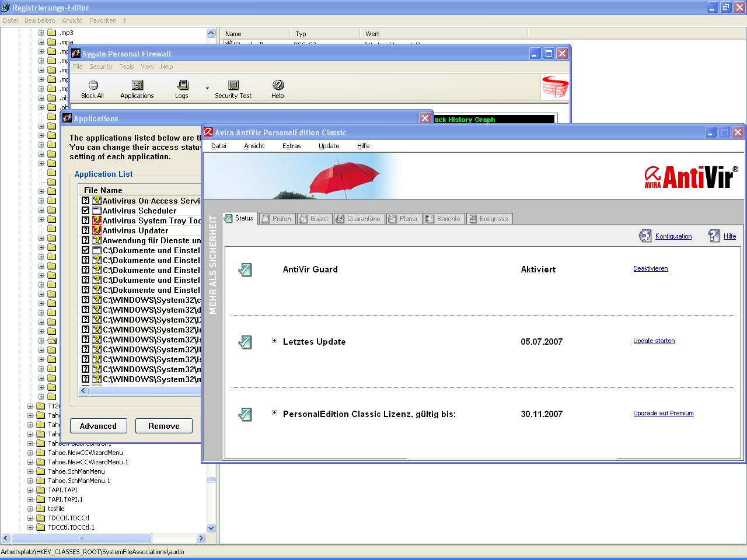Expand the PersonalEdition Classic Lizenz details
Image resolution: width=747 pixels, height=560 pixels.
274,413
